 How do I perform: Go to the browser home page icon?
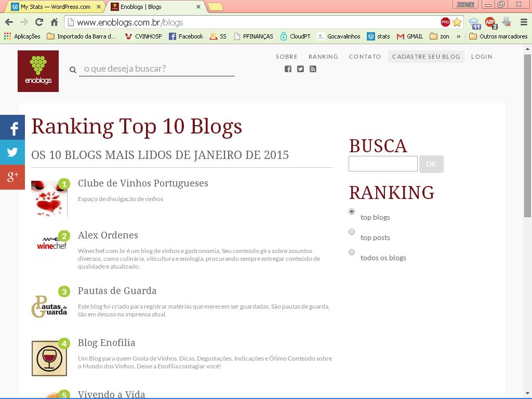tap(54, 22)
